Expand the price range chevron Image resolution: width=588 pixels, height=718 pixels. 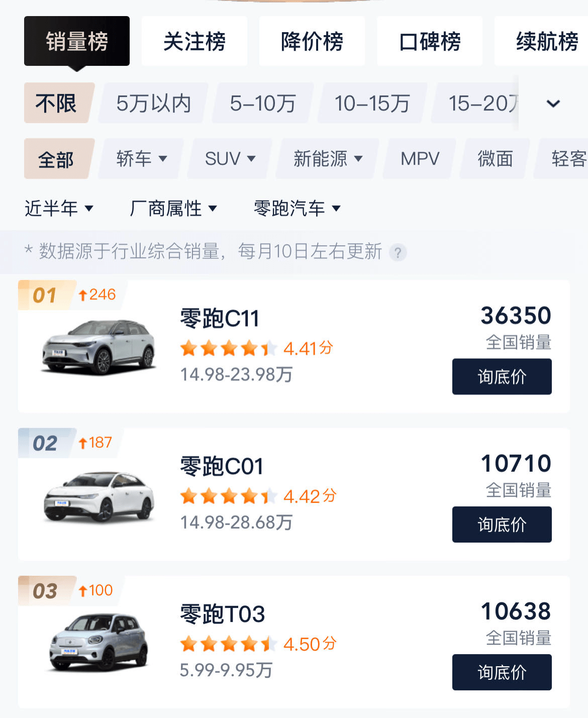coord(553,104)
